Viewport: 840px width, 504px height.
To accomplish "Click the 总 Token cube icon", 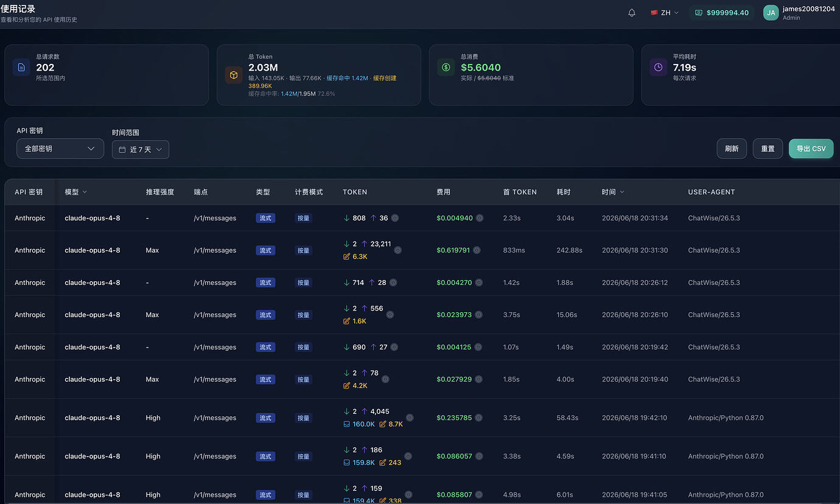I will click(x=234, y=75).
